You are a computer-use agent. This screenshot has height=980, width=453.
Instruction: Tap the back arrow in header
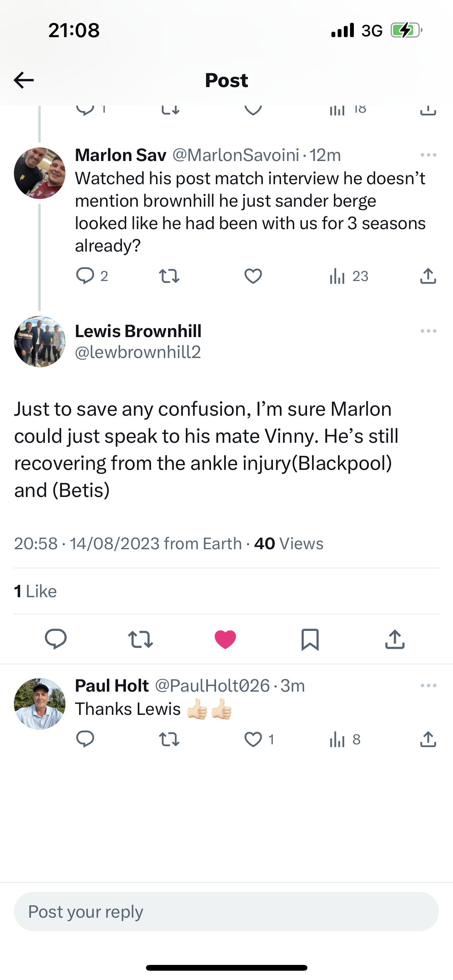point(24,80)
